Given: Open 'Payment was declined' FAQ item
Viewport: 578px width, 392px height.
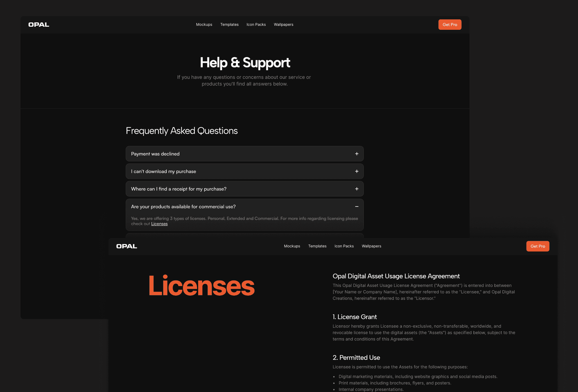Looking at the screenshot, I should (155, 154).
